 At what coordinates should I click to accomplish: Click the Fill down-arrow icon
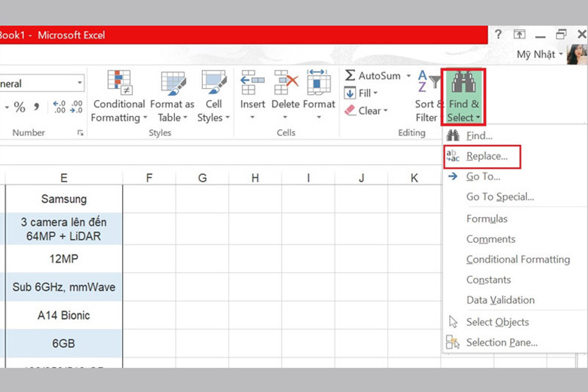pyautogui.click(x=350, y=93)
